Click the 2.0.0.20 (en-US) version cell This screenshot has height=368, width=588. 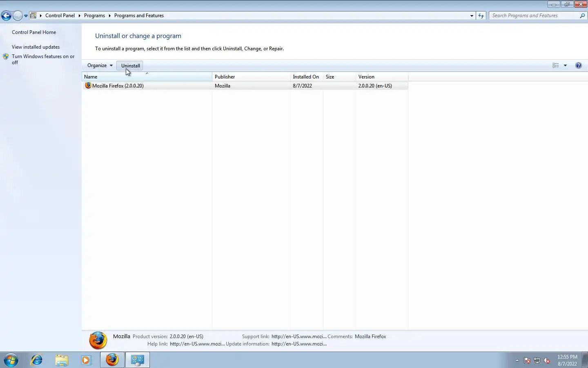(375, 86)
